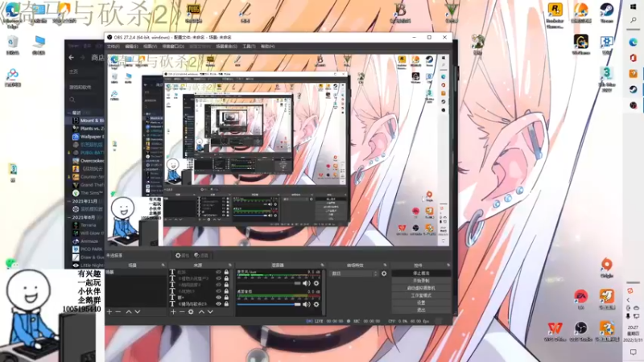Open Microsoft Edge from taskbar
This screenshot has width=644, height=362.
pyautogui.click(x=634, y=42)
